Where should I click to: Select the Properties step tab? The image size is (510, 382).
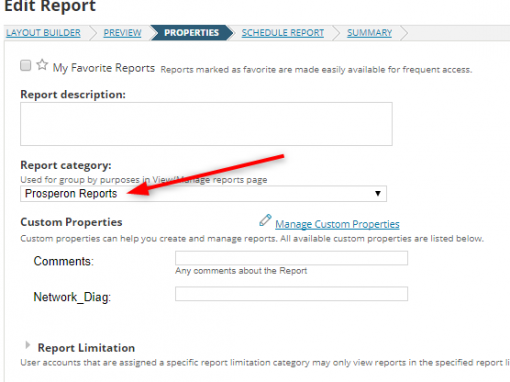point(191,33)
